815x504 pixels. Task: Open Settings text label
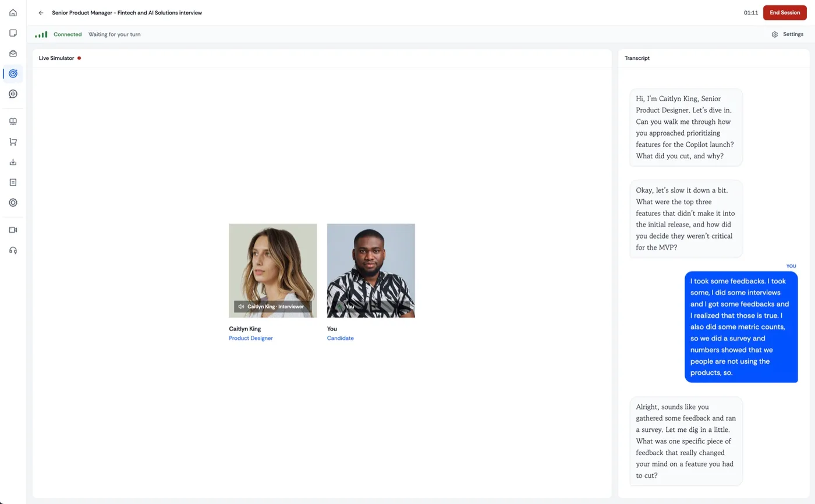pos(793,34)
